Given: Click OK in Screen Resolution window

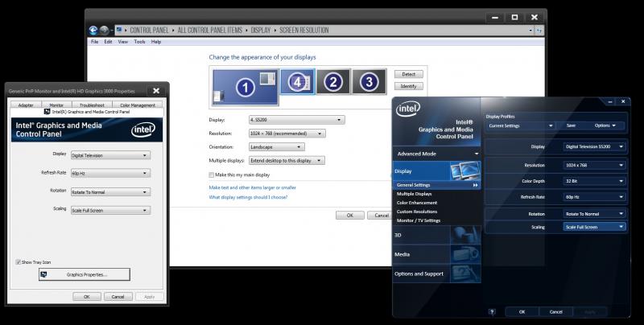Looking at the screenshot, I should (350, 216).
